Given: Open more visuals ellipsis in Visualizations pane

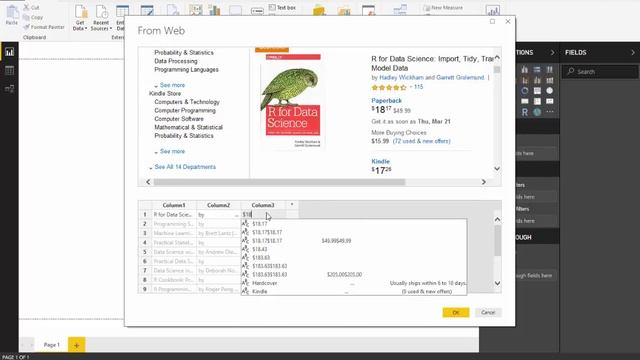Looking at the screenshot, I should [x=550, y=112].
